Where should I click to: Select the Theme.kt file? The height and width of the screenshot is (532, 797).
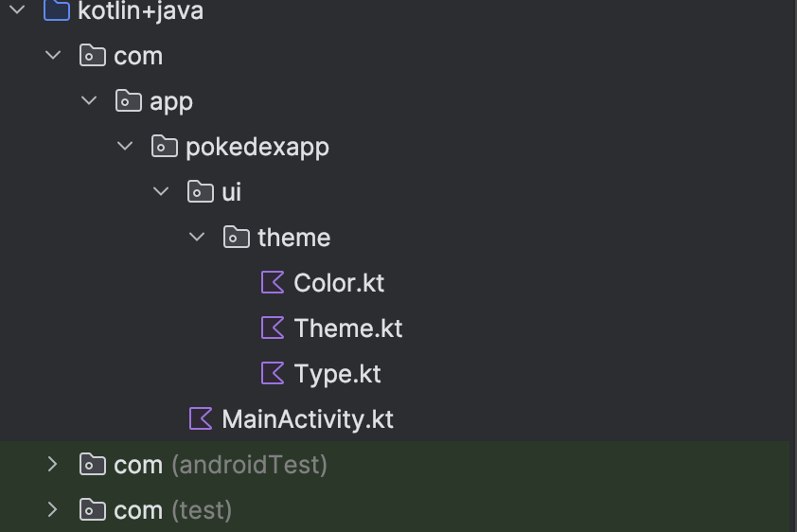pyautogui.click(x=348, y=328)
